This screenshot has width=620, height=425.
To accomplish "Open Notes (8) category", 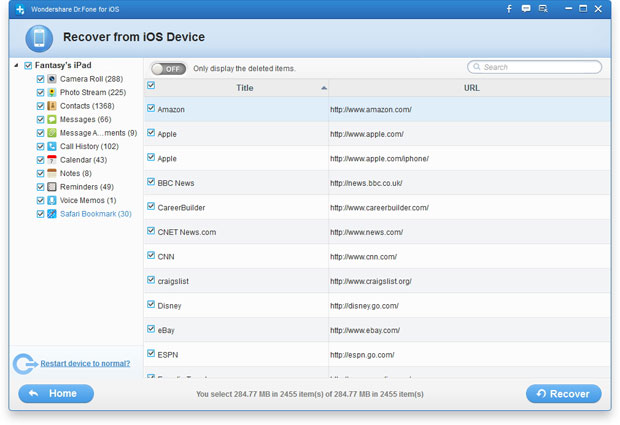I will 76,173.
